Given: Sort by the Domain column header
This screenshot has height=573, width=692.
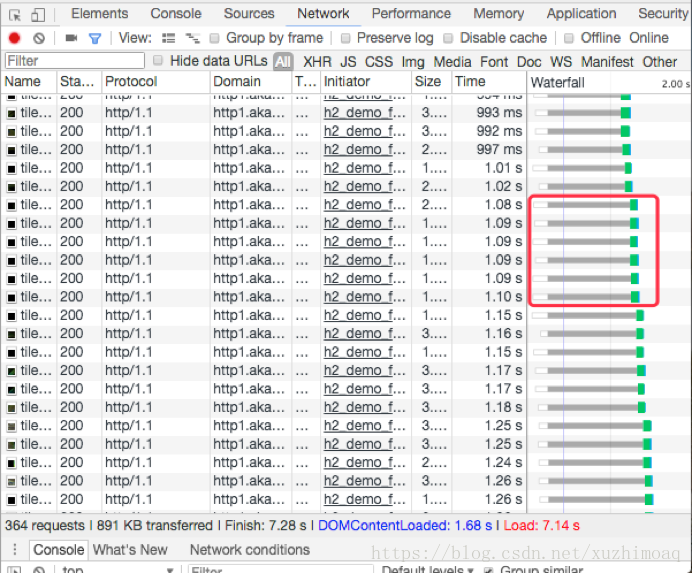Looking at the screenshot, I should pos(250,82).
